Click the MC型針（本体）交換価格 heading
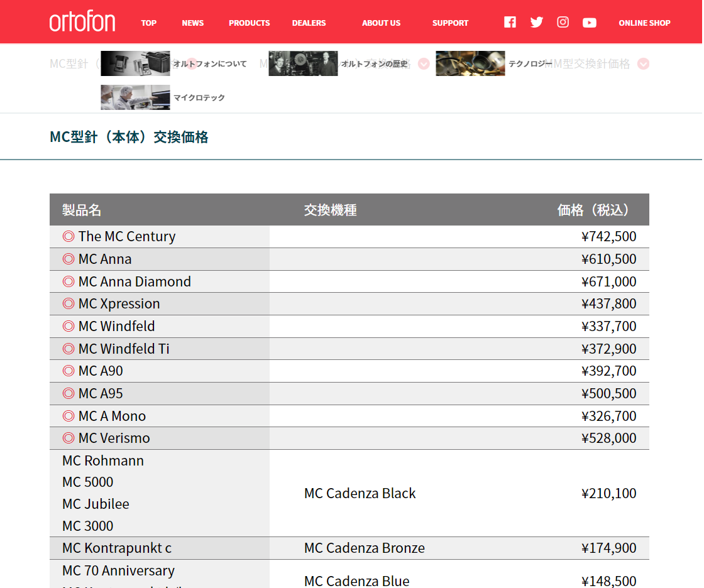The width and height of the screenshot is (704, 588). coord(129,137)
